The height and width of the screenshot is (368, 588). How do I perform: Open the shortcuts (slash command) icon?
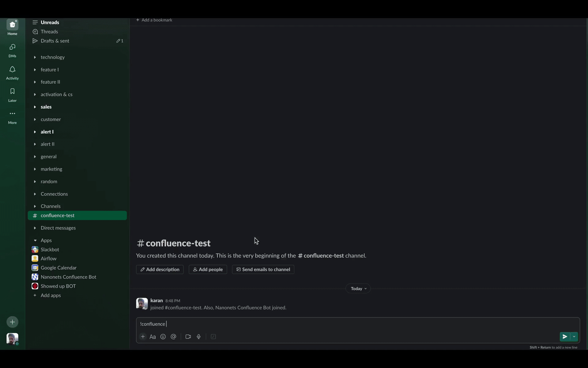click(213, 336)
